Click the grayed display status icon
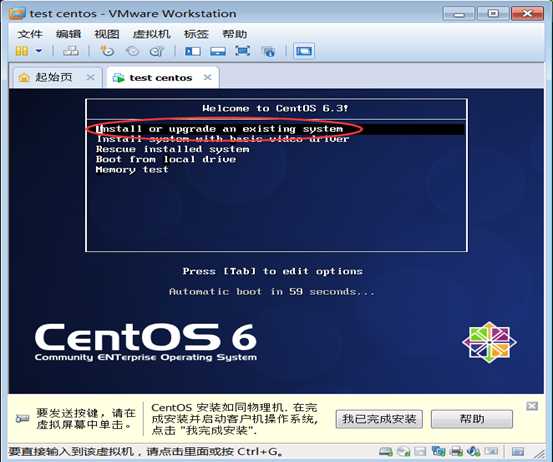The height and width of the screenshot is (462, 553). (x=491, y=451)
